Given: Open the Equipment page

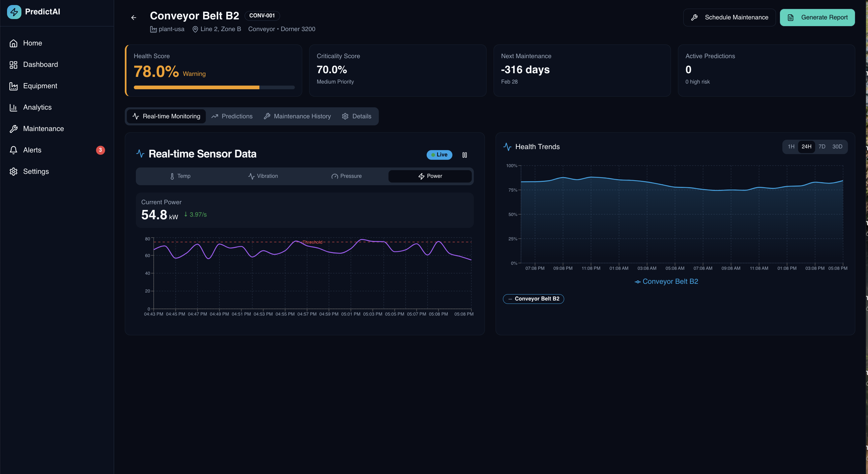Looking at the screenshot, I should coord(40,86).
